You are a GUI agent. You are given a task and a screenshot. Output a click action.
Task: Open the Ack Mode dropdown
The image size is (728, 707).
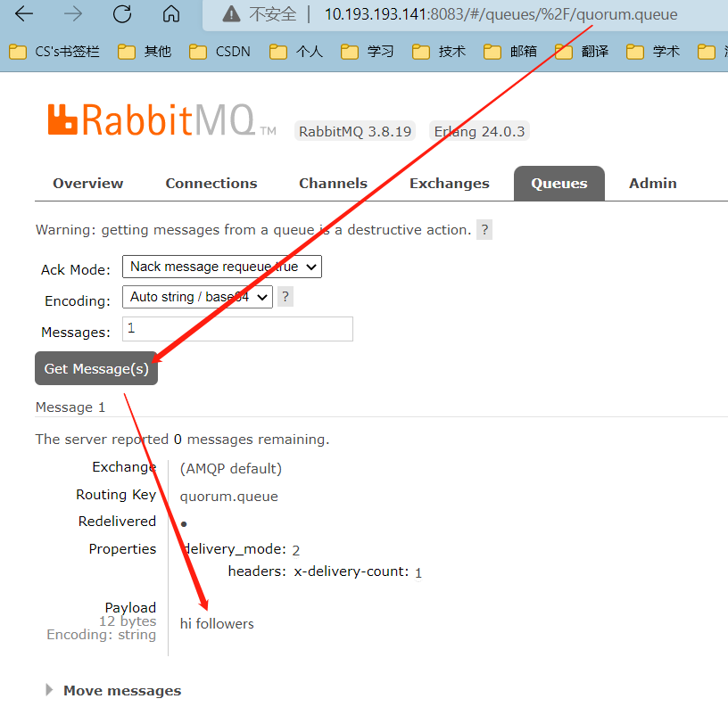tap(222, 267)
